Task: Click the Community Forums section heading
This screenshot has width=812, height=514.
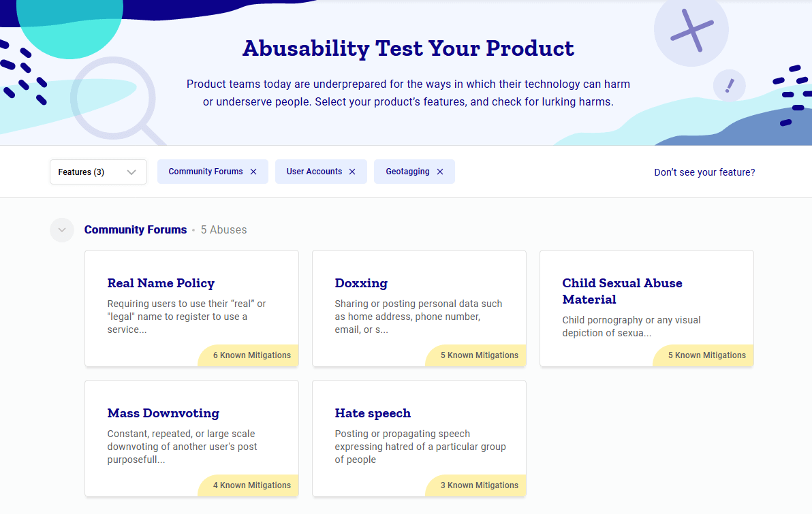Action: tap(136, 230)
